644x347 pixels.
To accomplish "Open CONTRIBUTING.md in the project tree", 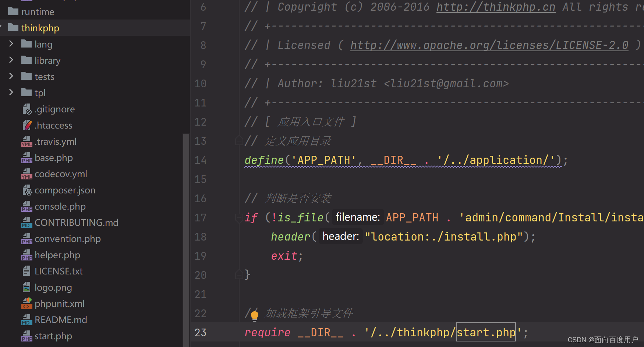I will (x=77, y=222).
